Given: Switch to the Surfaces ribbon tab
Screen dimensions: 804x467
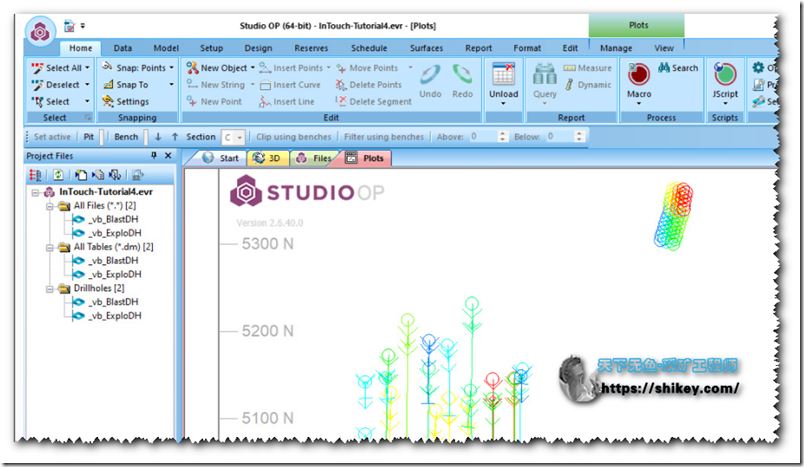Looking at the screenshot, I should (x=425, y=48).
